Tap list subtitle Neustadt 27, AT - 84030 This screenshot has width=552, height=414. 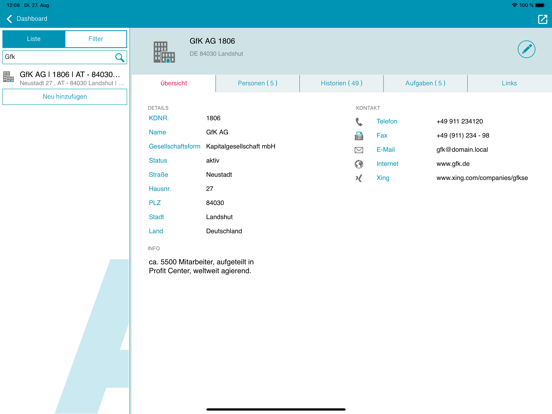point(72,83)
